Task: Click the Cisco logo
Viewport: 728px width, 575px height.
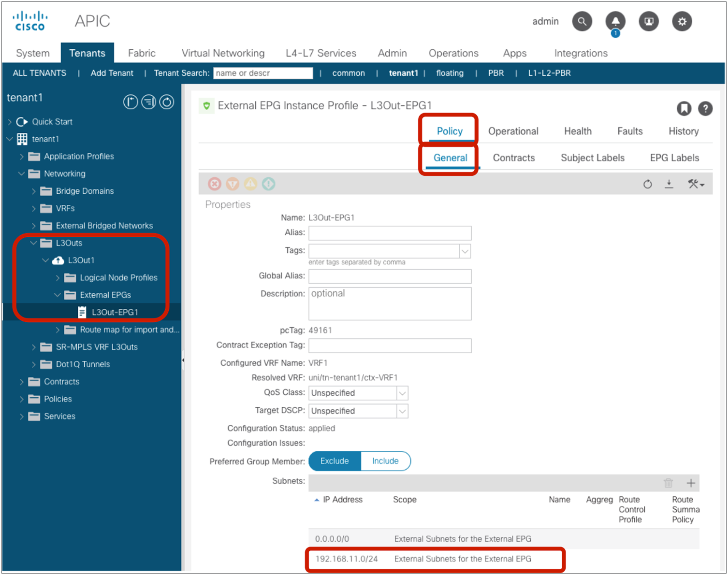Action: pyautogui.click(x=29, y=21)
